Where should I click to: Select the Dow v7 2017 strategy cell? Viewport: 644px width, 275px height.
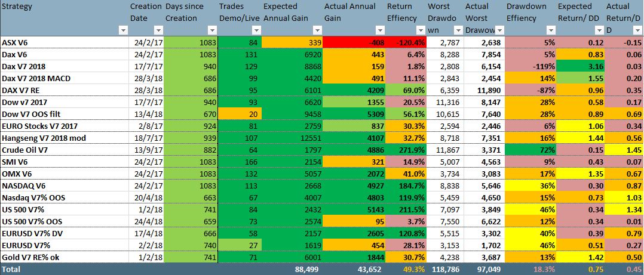pyautogui.click(x=64, y=102)
